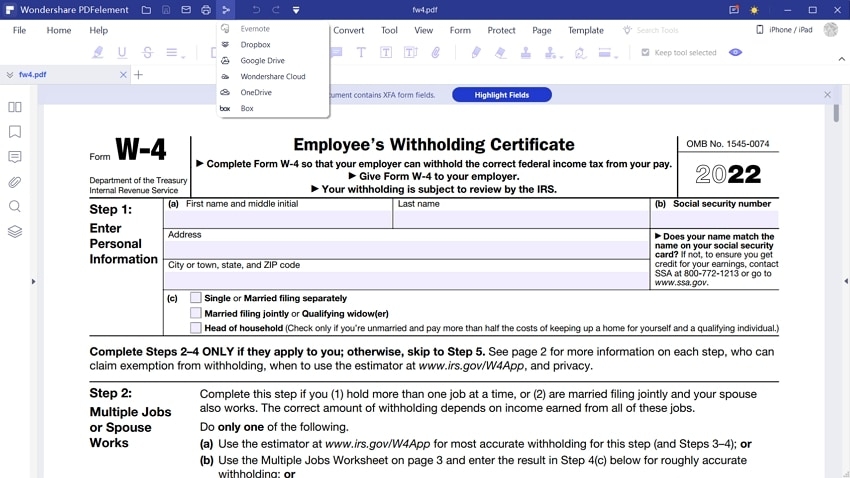This screenshot has height=478, width=850.
Task: Click the Print icon in title bar
Action: pyautogui.click(x=206, y=10)
